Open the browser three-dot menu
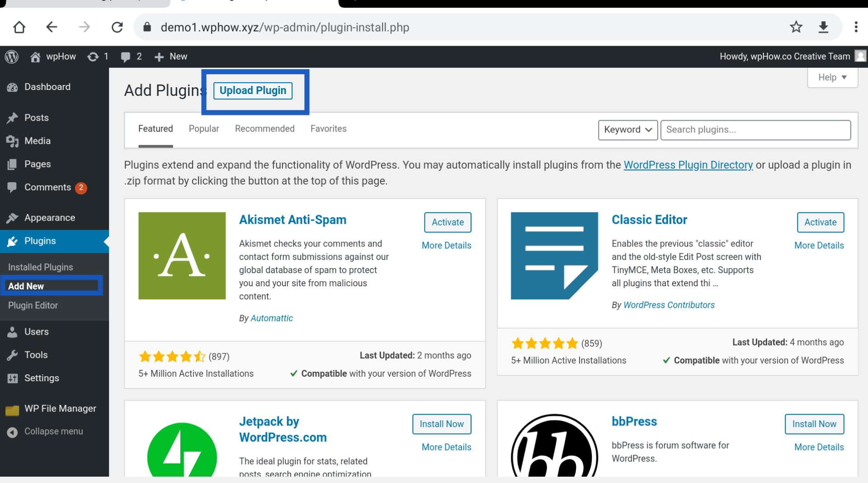 tap(856, 27)
